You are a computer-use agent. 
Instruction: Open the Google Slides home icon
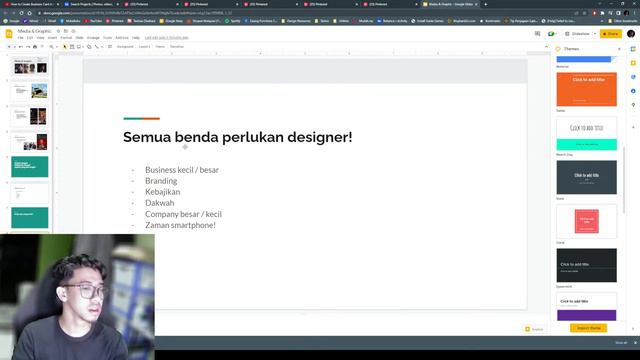pyautogui.click(x=9, y=34)
